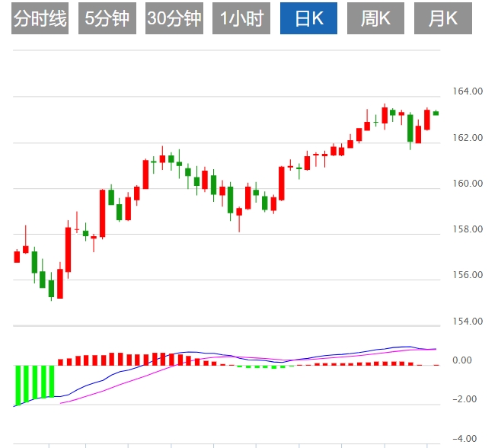The image size is (498, 448).
Task: Click the 158.00 price axis label
Action: pos(467,229)
